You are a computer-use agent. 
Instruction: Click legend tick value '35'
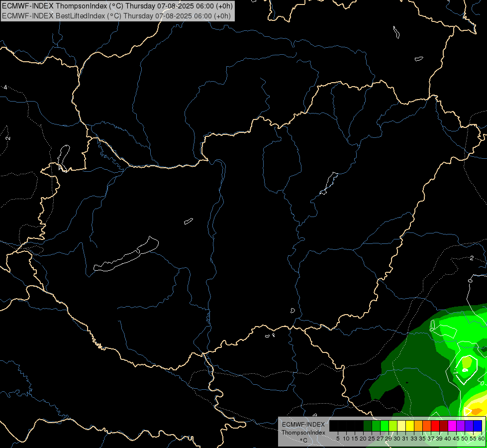tap(422, 439)
